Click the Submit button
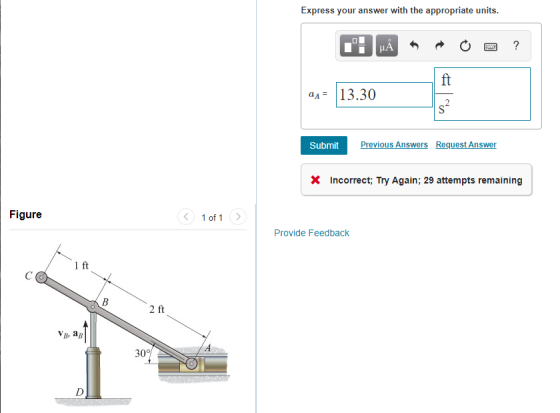 [x=324, y=145]
